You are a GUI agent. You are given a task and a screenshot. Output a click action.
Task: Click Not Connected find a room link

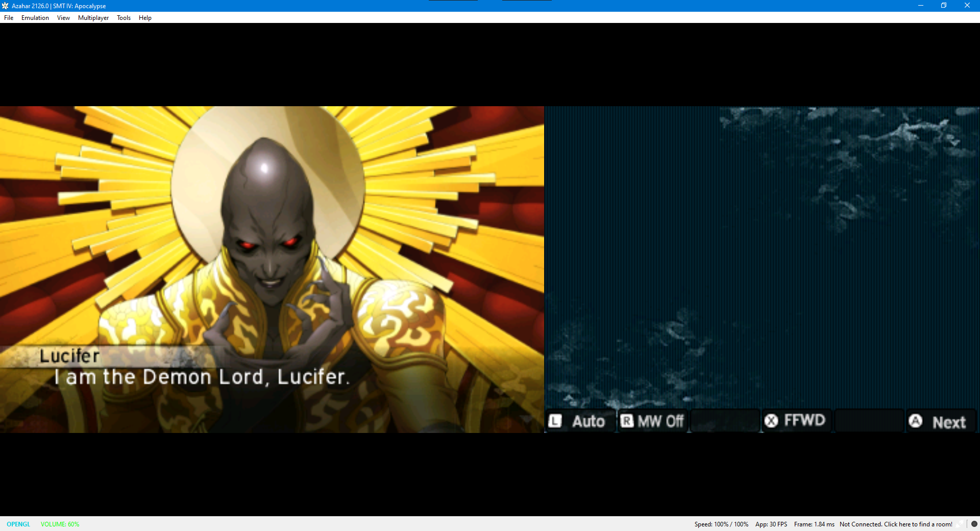(896, 524)
